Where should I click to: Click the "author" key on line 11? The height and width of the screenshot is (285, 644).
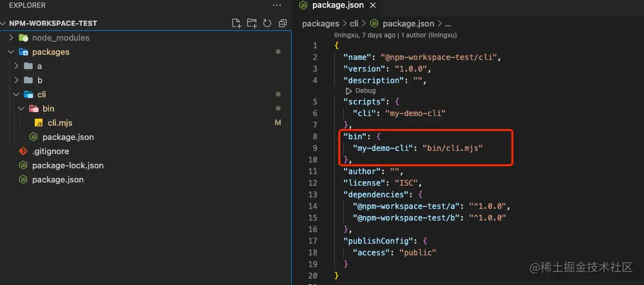361,171
